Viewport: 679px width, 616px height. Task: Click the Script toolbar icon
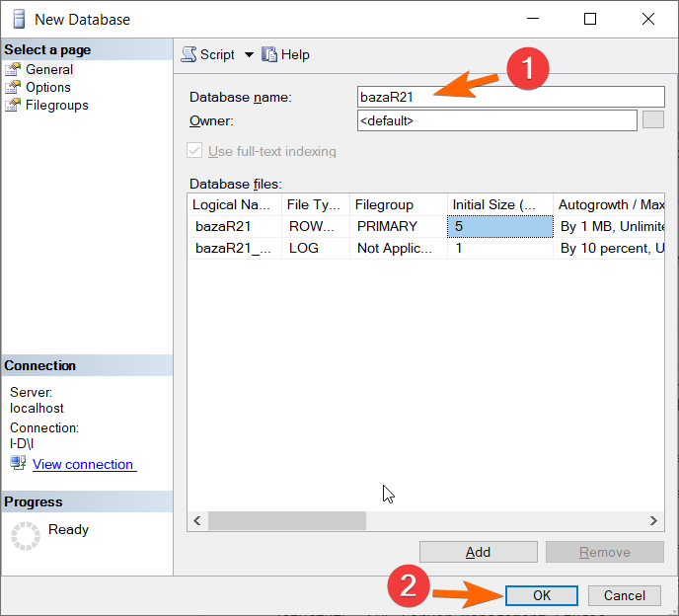(x=189, y=54)
